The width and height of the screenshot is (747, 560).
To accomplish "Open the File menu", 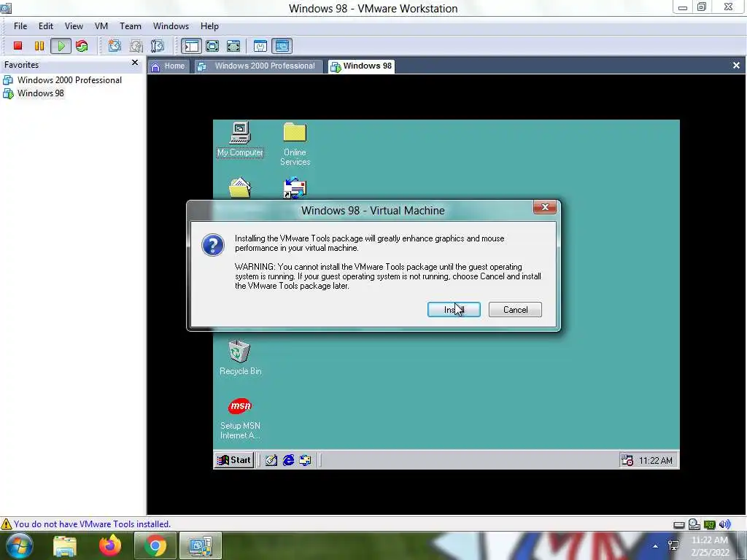I will point(20,26).
